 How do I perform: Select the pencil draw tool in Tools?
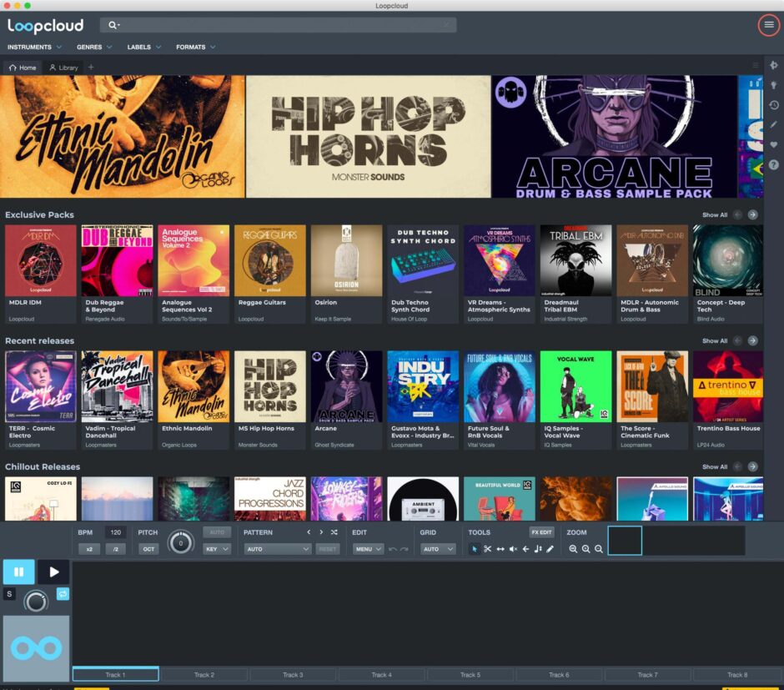(550, 549)
